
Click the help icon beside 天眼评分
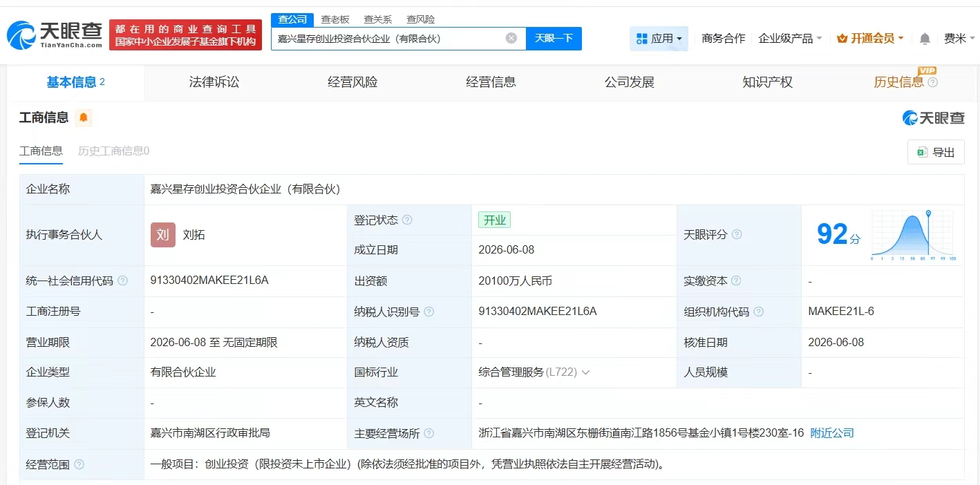click(737, 234)
